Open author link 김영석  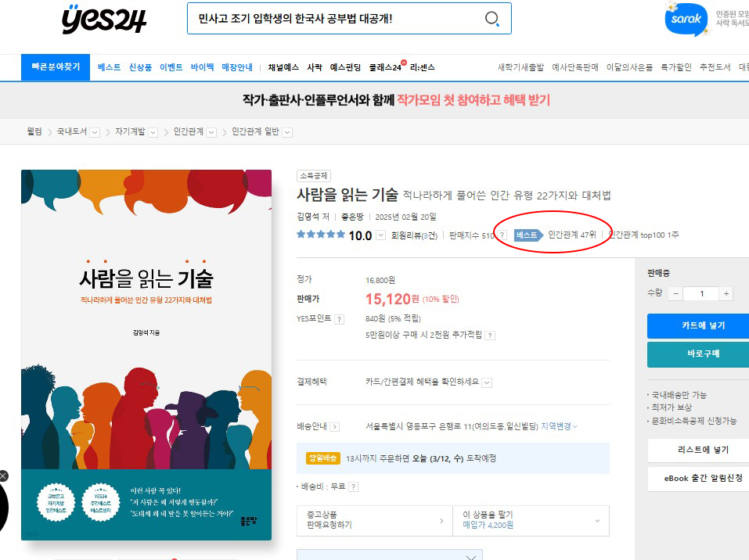click(308, 217)
